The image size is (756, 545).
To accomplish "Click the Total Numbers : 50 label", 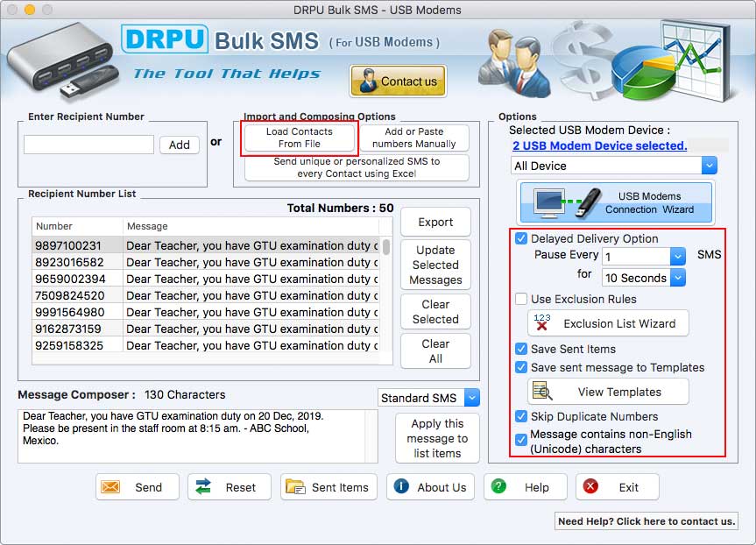I will point(341,208).
